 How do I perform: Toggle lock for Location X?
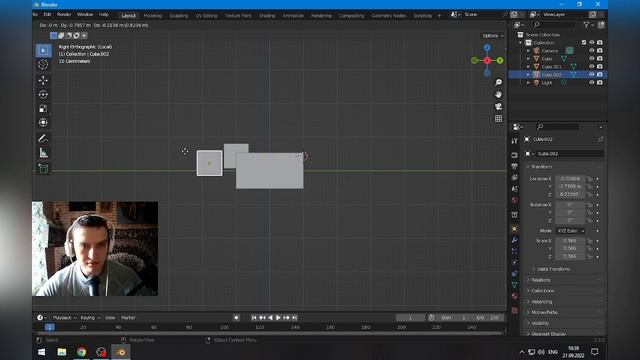pos(590,179)
